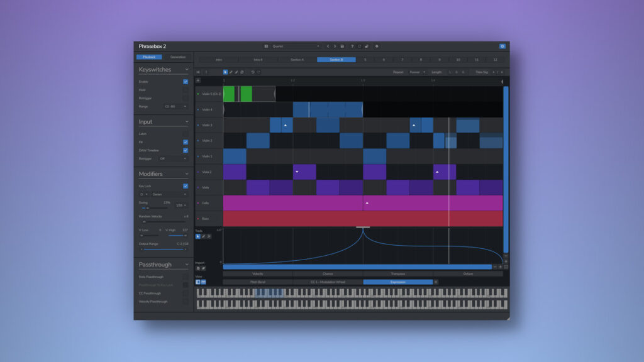
Task: Click the add track plus button above the tracks
Action: click(198, 80)
